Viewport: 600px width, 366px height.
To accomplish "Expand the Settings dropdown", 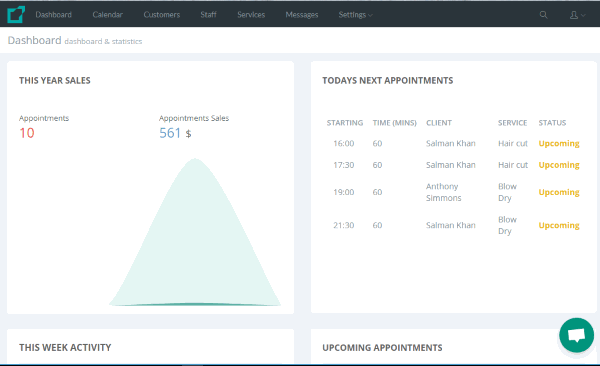I will [355, 15].
